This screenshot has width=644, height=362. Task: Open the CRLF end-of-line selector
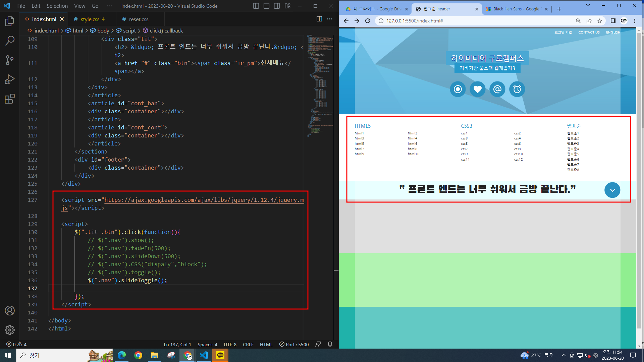click(248, 344)
